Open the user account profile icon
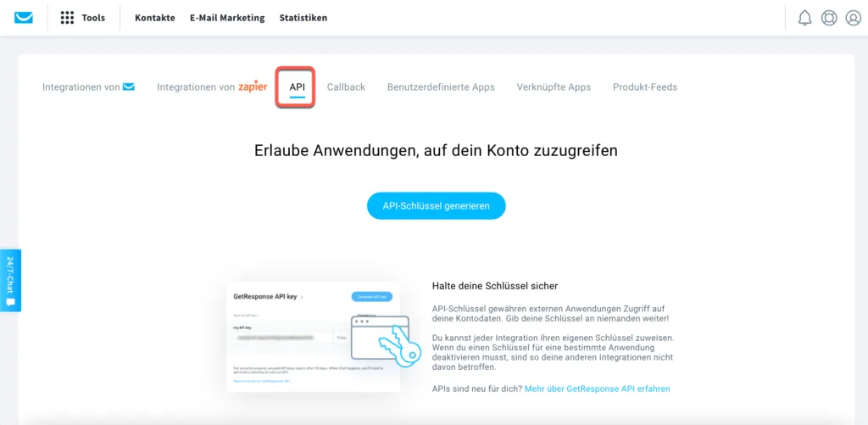 point(853,18)
